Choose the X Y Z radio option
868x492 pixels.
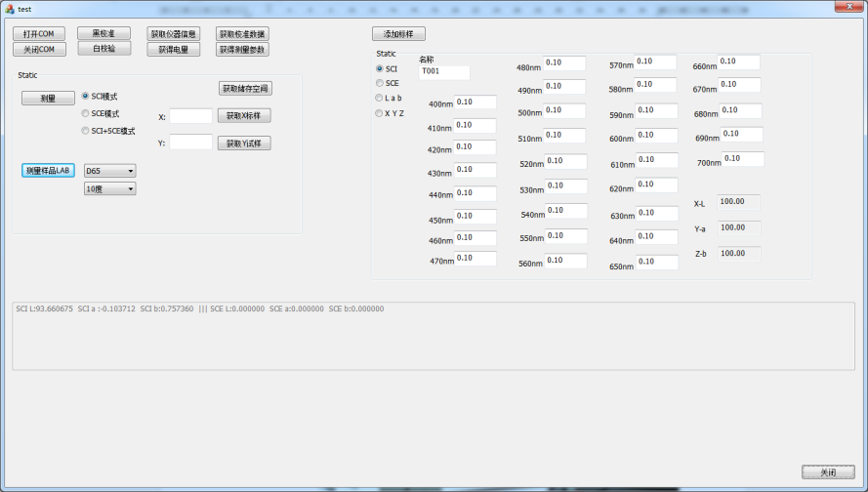pos(380,113)
